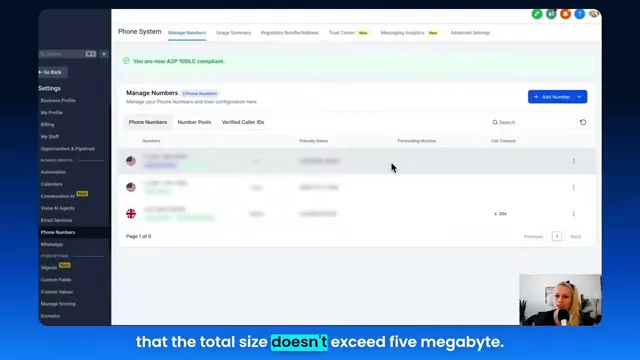Click the Friendly Name column header

pyautogui.click(x=313, y=141)
